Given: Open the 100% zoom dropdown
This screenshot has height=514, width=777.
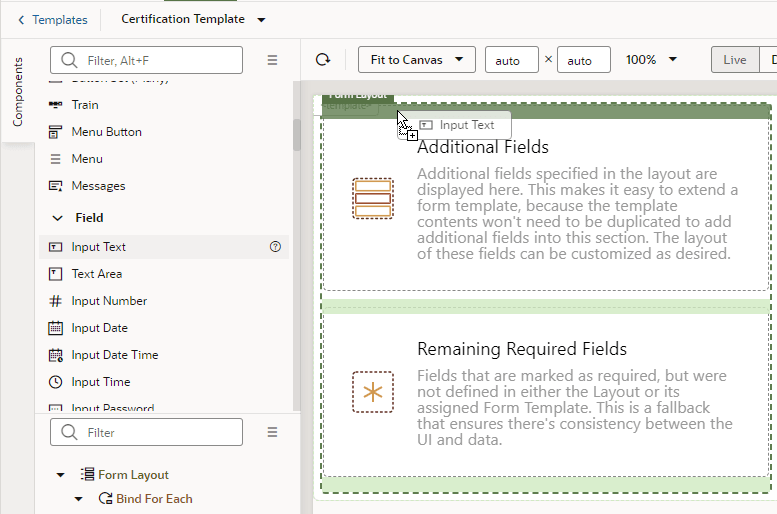Looking at the screenshot, I should tap(651, 60).
